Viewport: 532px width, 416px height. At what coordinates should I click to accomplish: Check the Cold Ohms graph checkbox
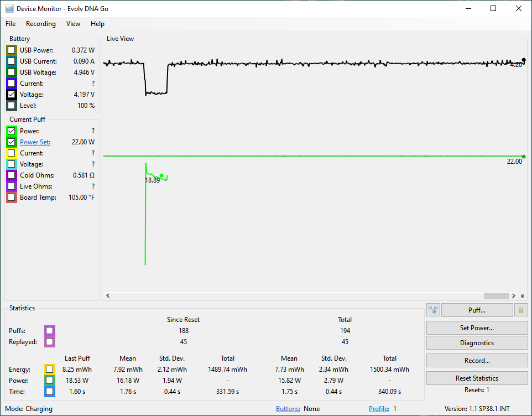click(12, 175)
